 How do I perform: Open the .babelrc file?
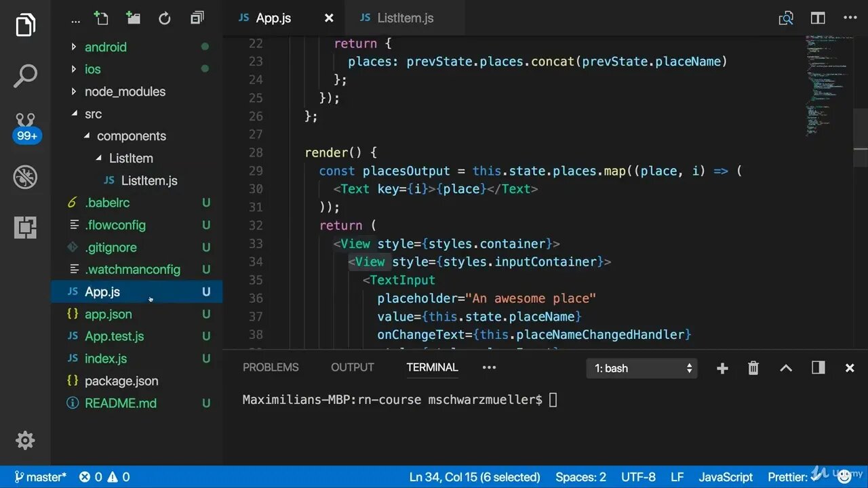(x=107, y=203)
